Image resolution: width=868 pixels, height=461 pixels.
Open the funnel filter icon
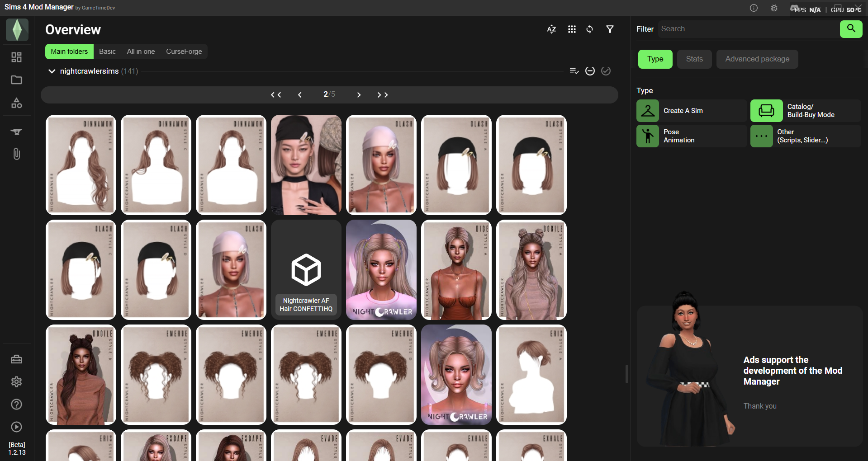tap(610, 29)
